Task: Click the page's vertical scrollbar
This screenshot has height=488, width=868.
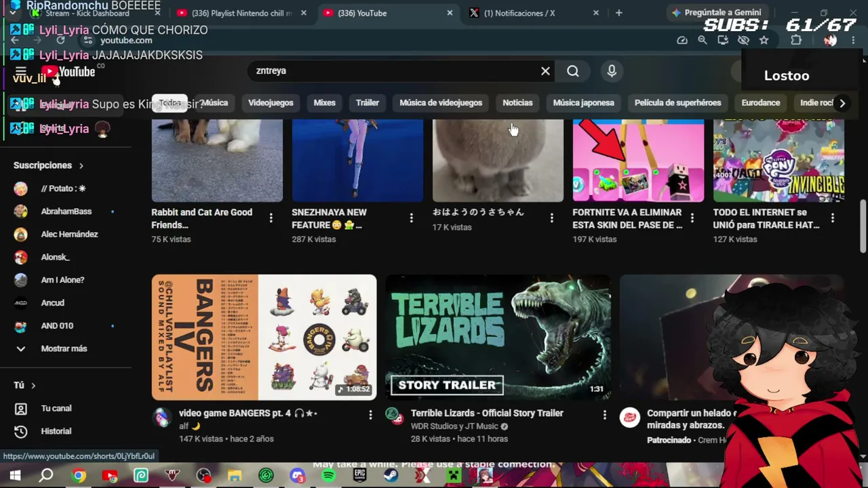Action: click(863, 226)
